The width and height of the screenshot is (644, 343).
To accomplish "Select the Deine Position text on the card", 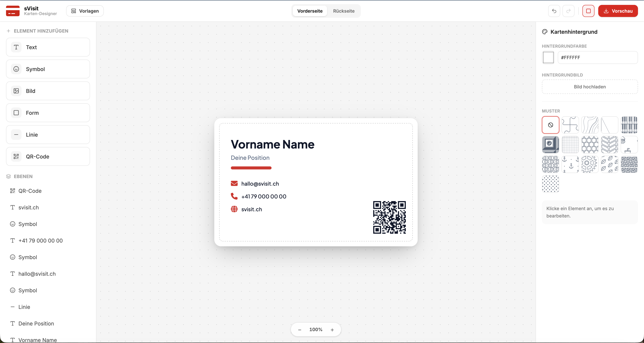I will (250, 158).
